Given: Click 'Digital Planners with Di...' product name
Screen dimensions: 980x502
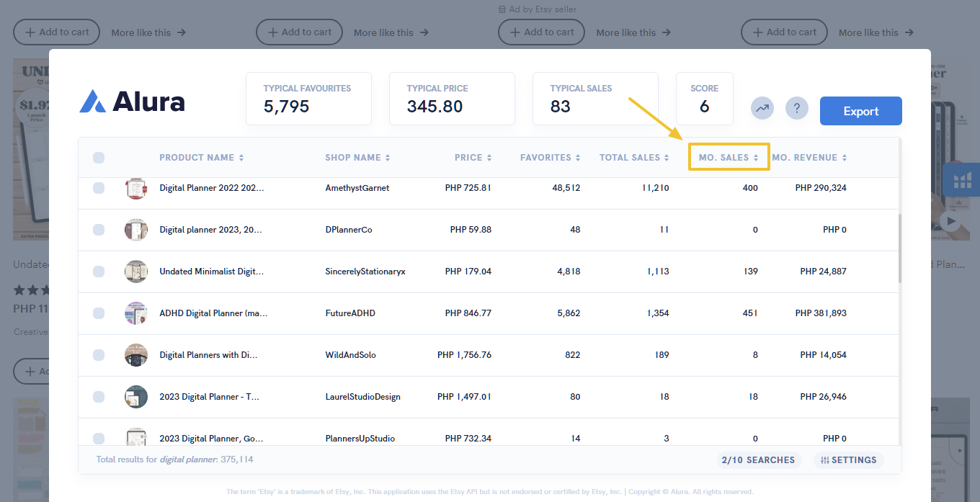Looking at the screenshot, I should 208,355.
